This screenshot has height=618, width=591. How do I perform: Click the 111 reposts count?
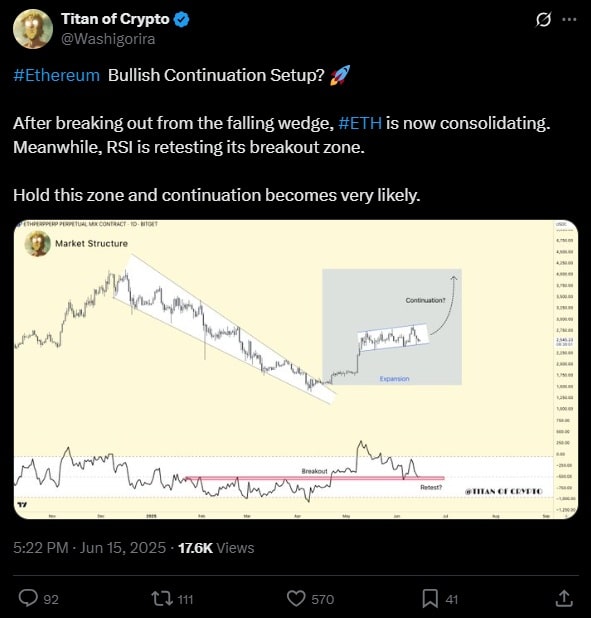tap(185, 599)
